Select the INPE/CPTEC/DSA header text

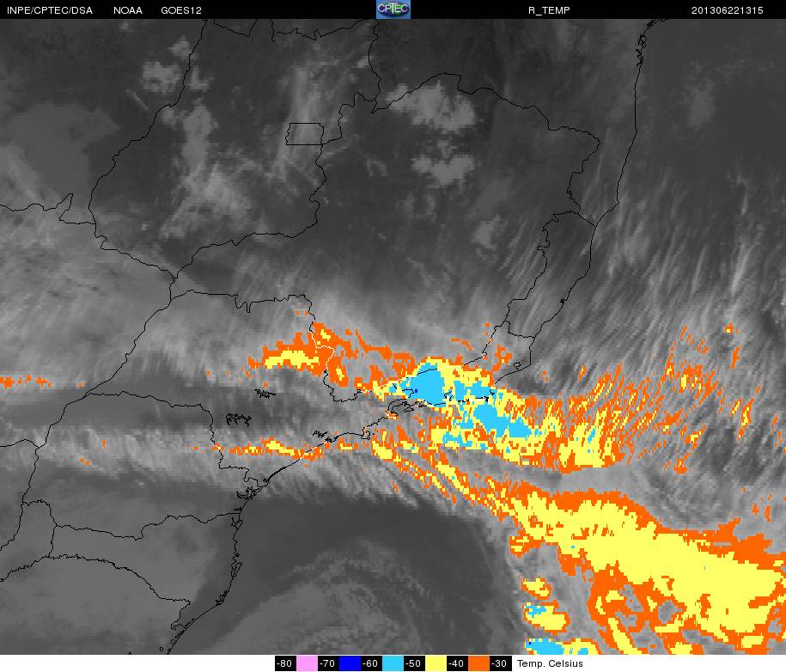pyautogui.click(x=50, y=10)
